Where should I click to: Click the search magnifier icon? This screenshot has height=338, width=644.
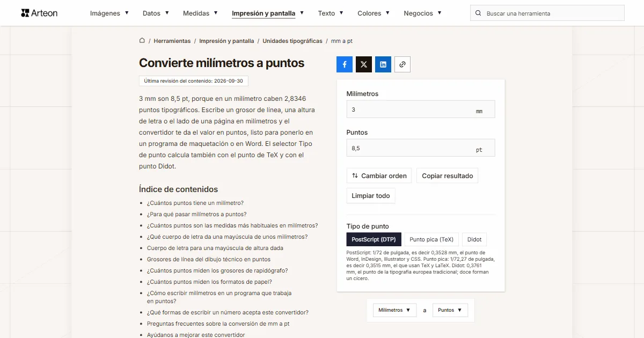478,13
